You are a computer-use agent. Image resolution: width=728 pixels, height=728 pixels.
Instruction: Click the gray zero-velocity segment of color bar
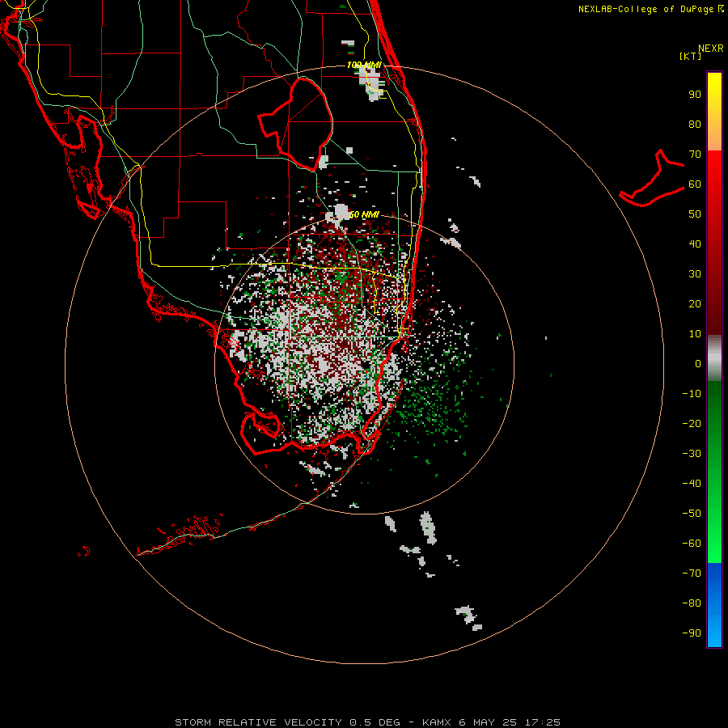714,358
